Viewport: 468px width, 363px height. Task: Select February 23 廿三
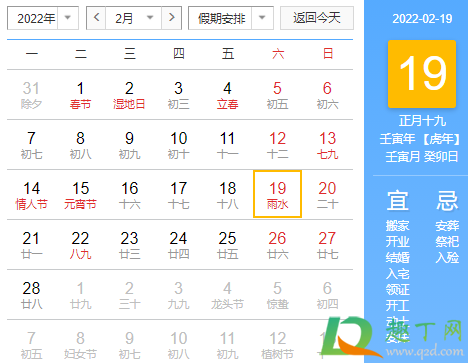point(129,245)
